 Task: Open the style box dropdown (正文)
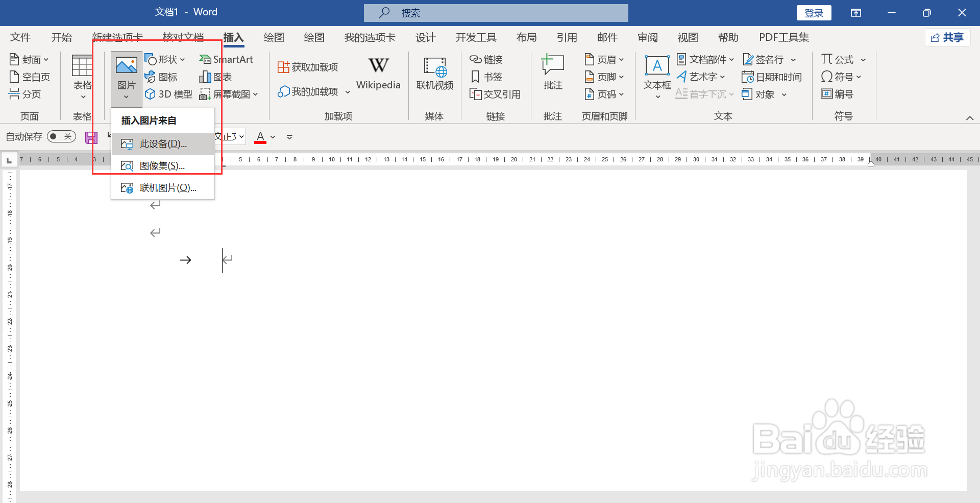[x=241, y=137]
